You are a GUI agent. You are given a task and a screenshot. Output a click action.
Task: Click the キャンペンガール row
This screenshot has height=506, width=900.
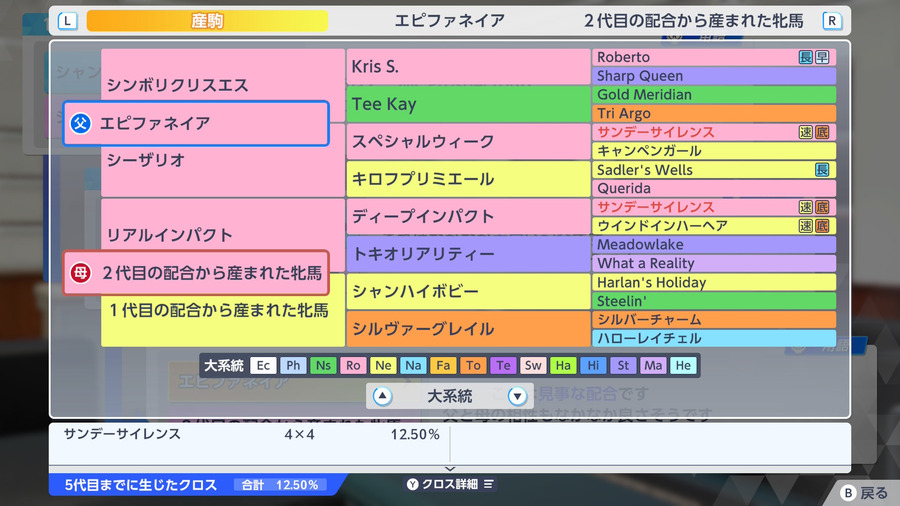click(x=714, y=151)
